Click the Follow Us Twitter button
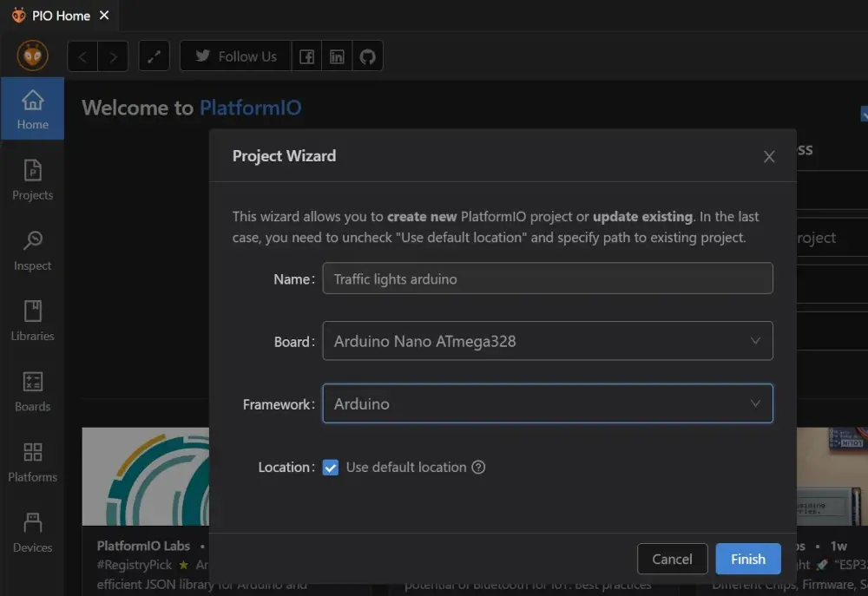The height and width of the screenshot is (596, 868). click(x=234, y=56)
